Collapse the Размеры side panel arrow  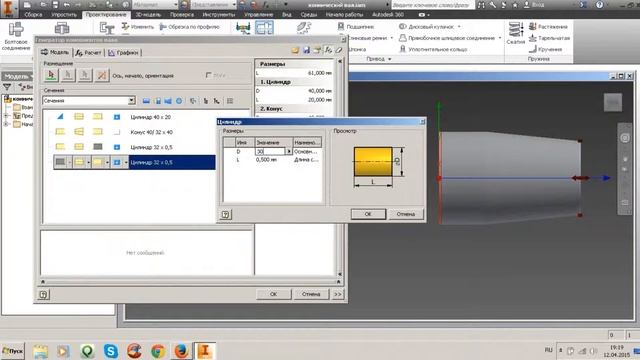tap(340, 61)
